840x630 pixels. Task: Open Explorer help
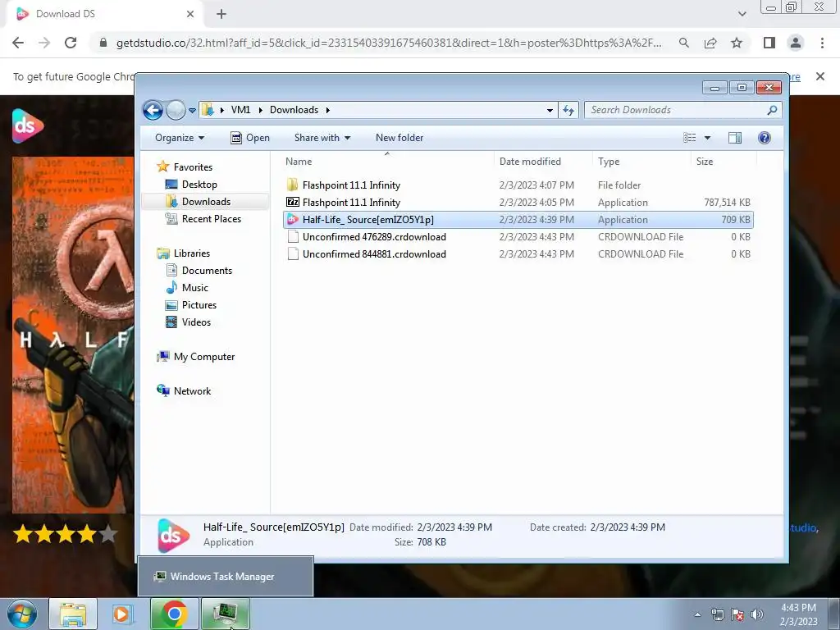coord(765,138)
